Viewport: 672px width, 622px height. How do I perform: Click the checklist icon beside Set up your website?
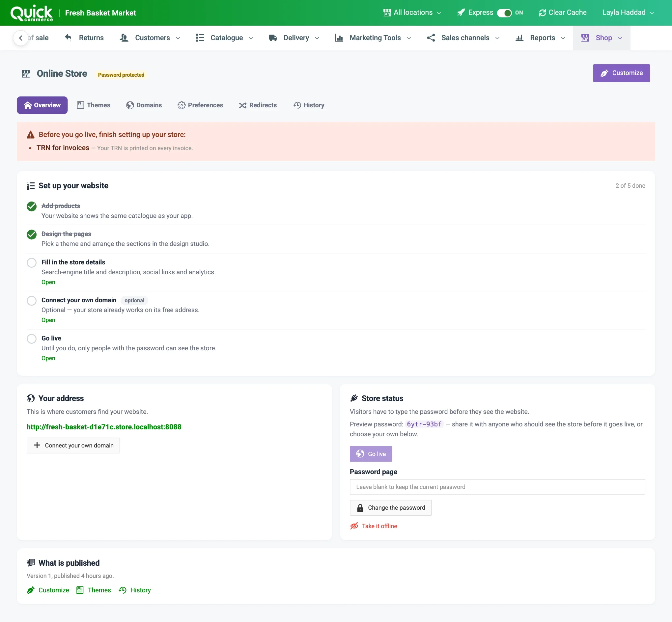31,186
